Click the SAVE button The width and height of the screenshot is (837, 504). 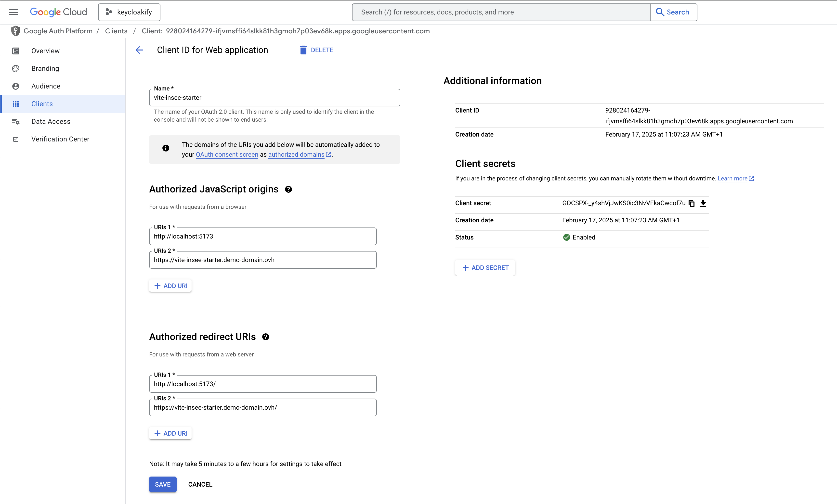163,484
